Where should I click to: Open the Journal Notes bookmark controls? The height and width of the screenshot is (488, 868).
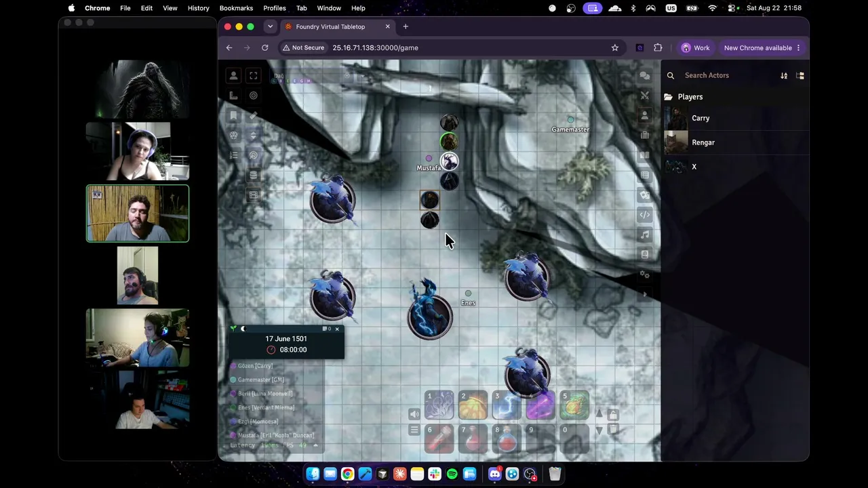(x=233, y=116)
